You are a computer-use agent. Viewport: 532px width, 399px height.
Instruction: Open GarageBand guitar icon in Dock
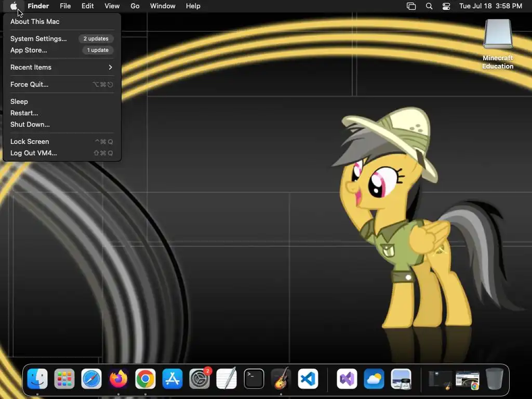click(x=281, y=379)
